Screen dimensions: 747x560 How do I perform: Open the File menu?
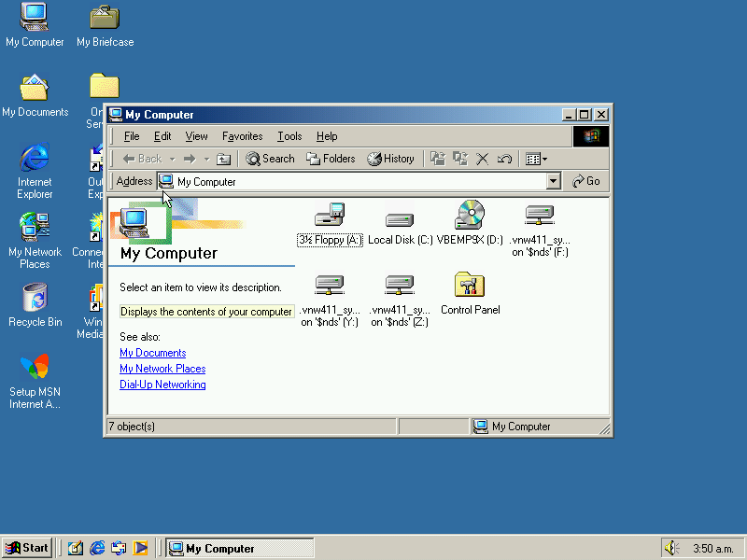[x=132, y=136]
